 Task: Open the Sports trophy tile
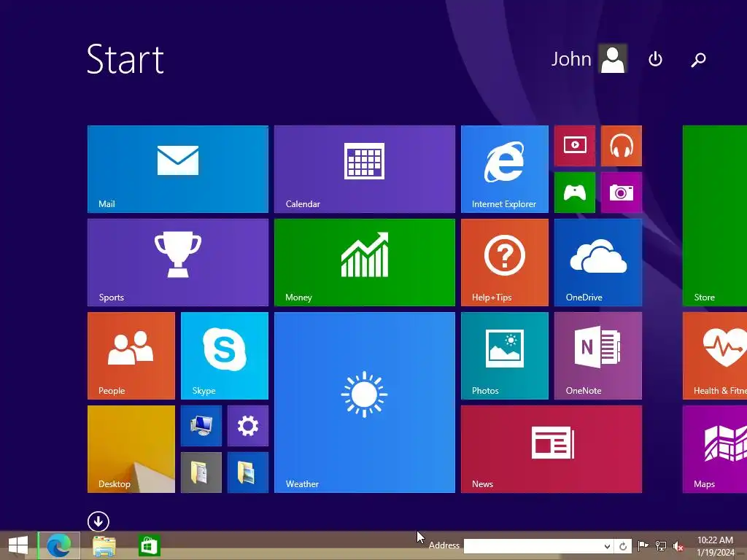(x=178, y=262)
